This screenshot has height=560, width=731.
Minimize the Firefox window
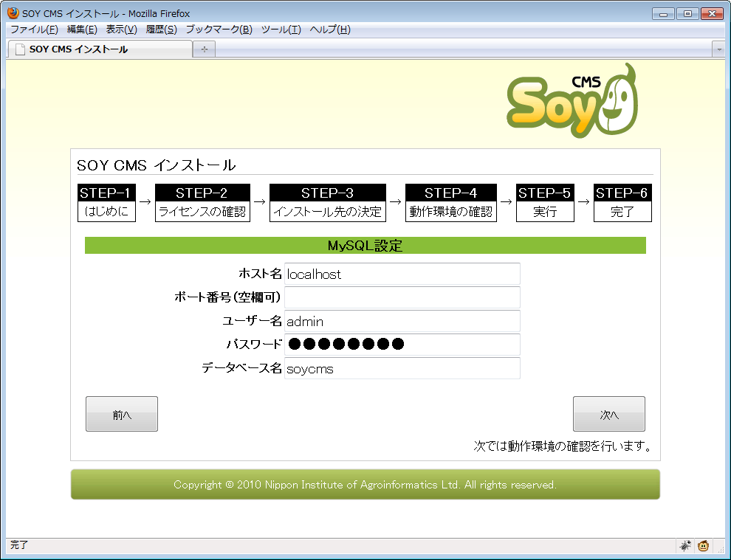(663, 13)
